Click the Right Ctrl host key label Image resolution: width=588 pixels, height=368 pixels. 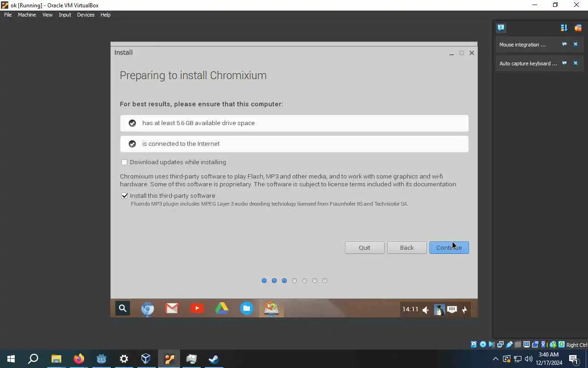click(x=577, y=345)
